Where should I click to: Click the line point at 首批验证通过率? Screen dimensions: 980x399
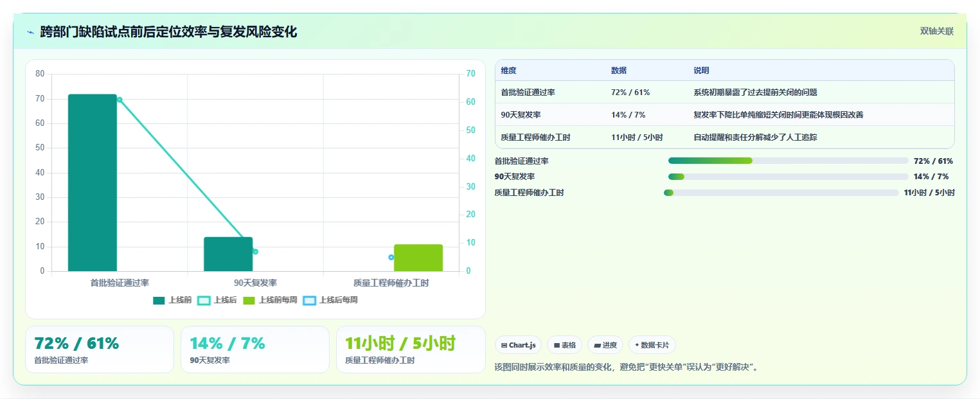point(120,100)
